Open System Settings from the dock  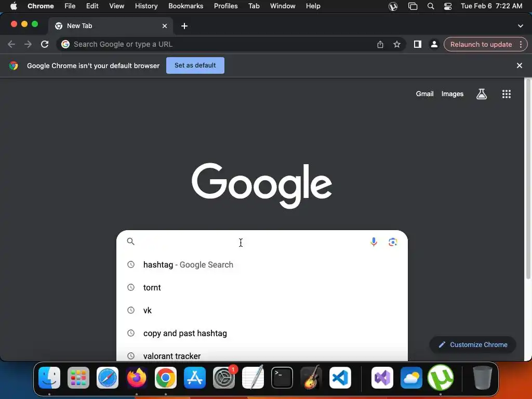224,377
